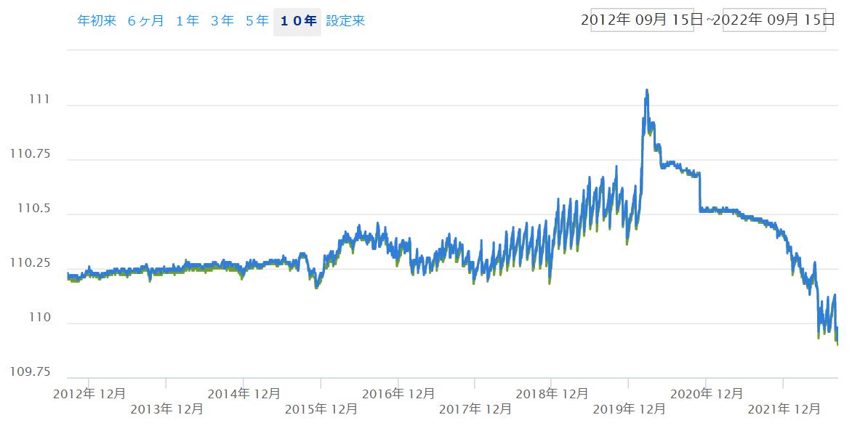This screenshot has width=868, height=431.
Task: Click x-axis label 2018年 12月
Action: 551,394
